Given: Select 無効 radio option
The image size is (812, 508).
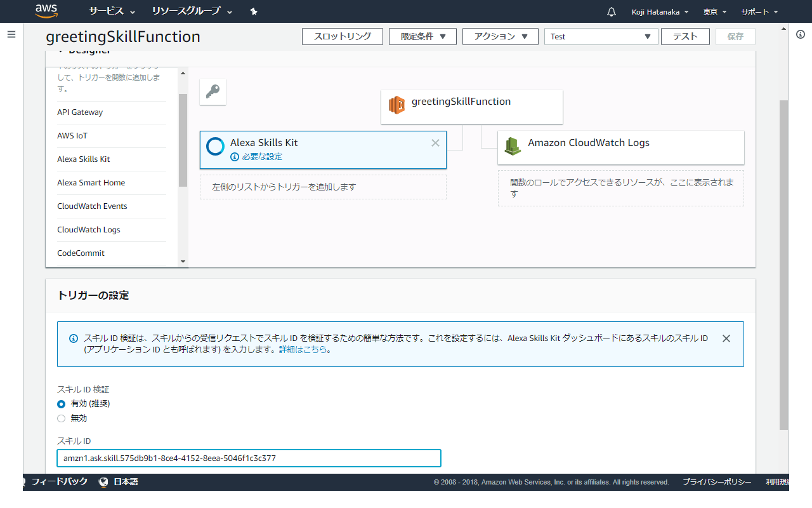Looking at the screenshot, I should pyautogui.click(x=62, y=418).
